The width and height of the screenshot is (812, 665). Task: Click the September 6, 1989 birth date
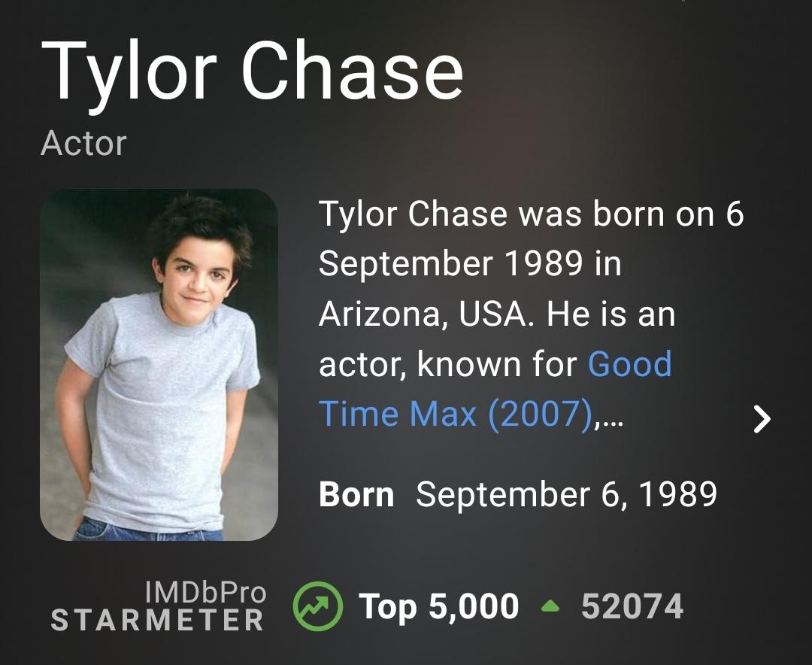[x=566, y=495]
